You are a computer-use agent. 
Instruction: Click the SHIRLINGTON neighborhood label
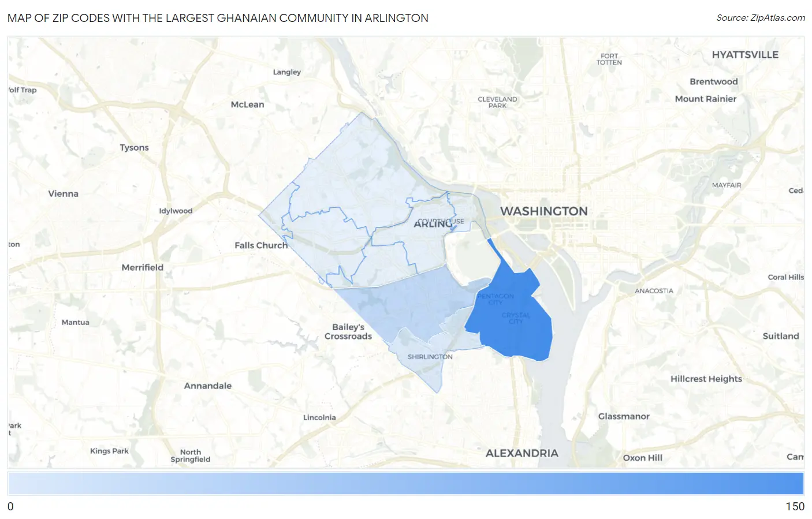(x=430, y=357)
